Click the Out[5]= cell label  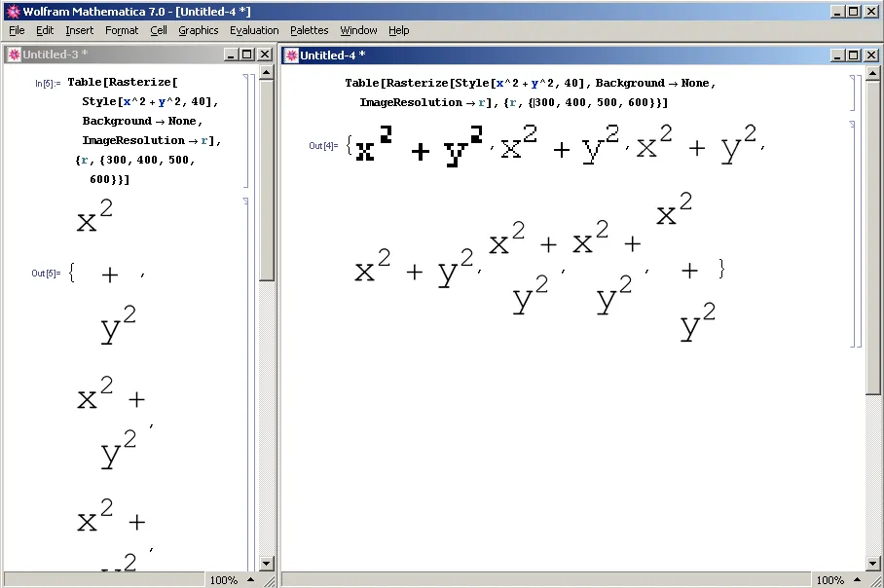46,274
